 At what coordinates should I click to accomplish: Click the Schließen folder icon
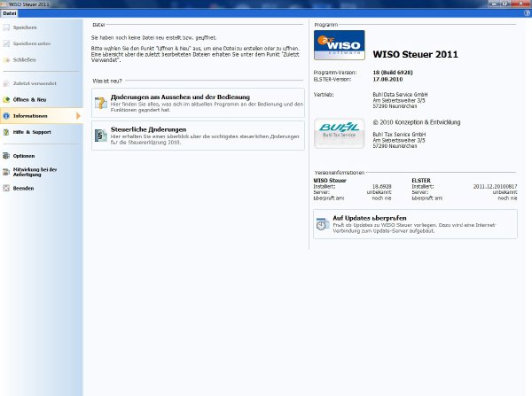(x=6, y=59)
